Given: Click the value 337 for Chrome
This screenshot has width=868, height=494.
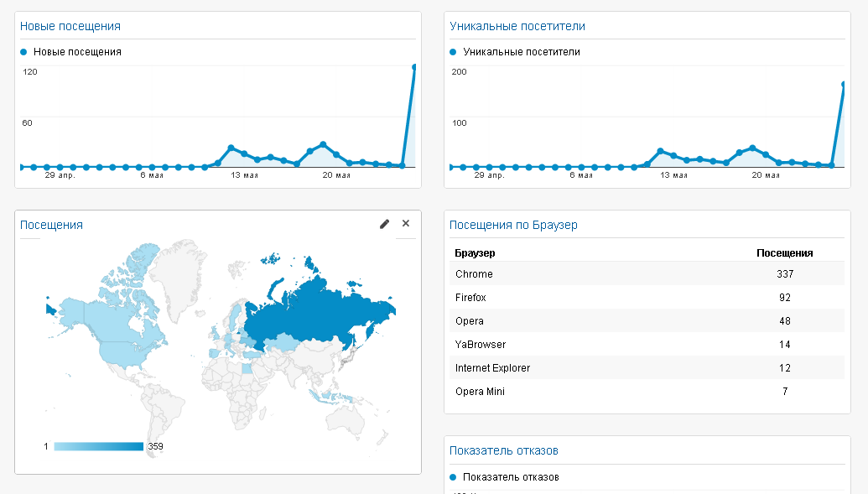Looking at the screenshot, I should pos(785,274).
